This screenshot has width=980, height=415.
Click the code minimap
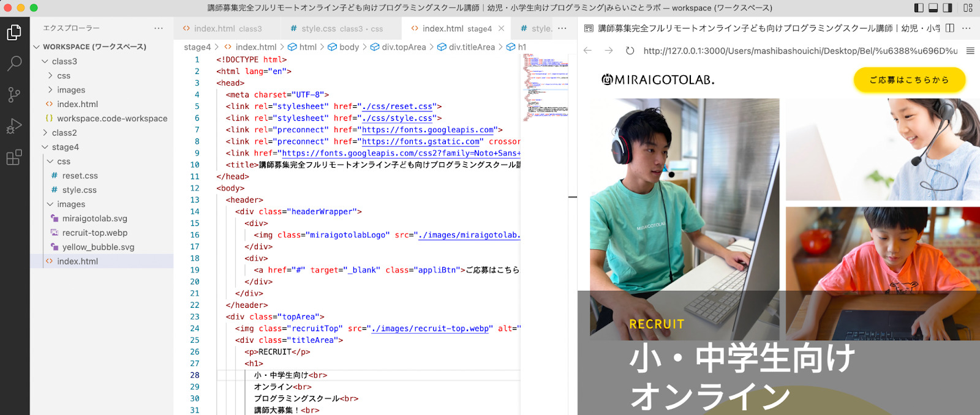coord(546,88)
